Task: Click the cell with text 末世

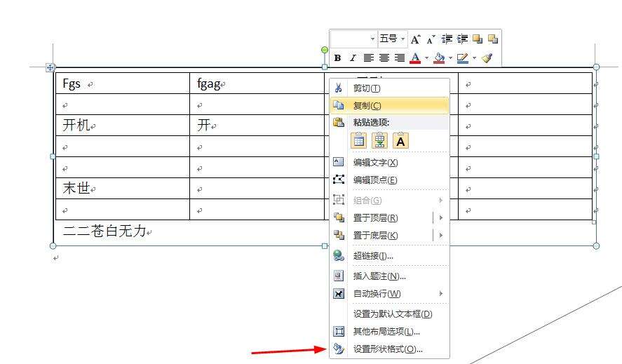Action: (x=123, y=188)
